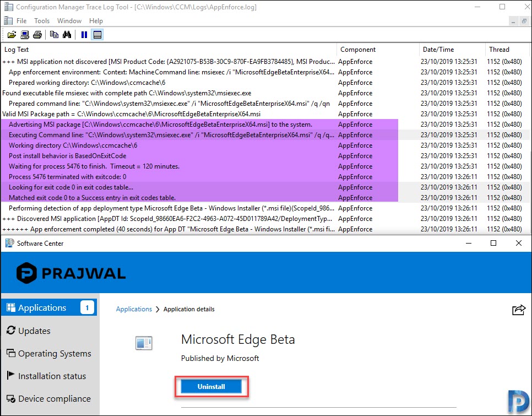Open the Help menu

[x=96, y=21]
